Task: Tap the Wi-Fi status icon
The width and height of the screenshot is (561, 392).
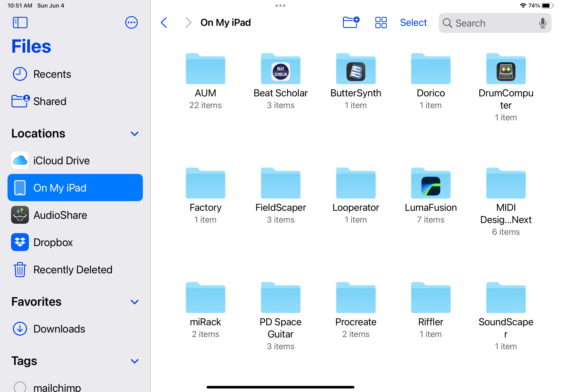Action: [523, 5]
